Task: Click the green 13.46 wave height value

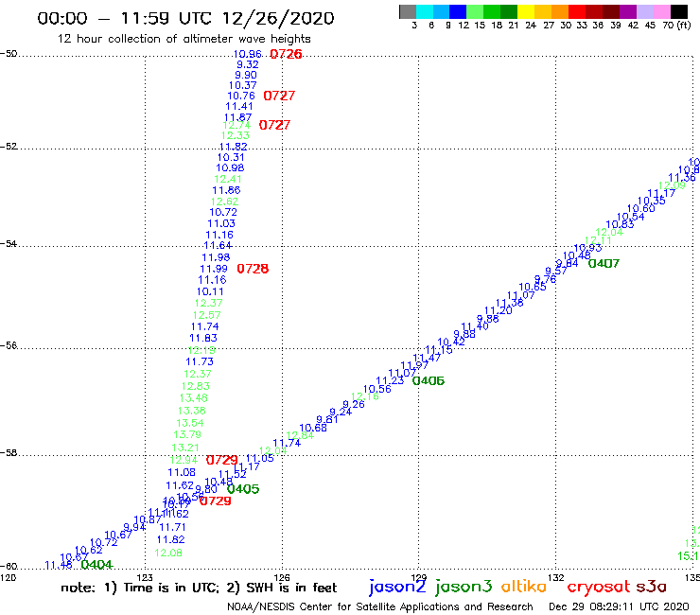Action: coord(194,398)
